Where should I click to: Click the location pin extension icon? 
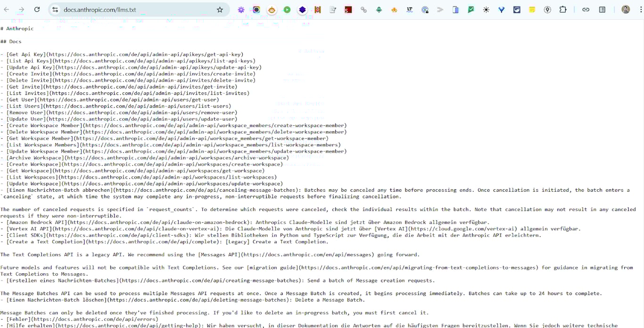547,9
